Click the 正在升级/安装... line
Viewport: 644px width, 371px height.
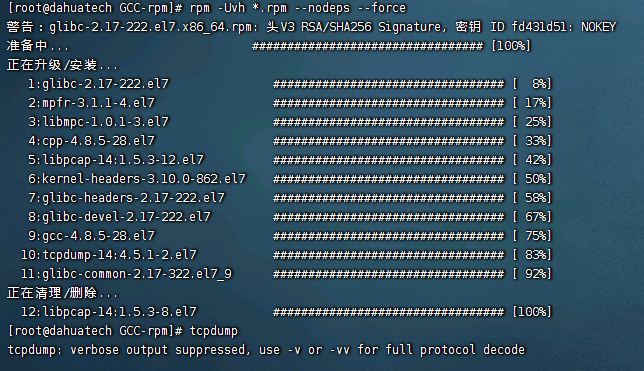[x=62, y=65]
